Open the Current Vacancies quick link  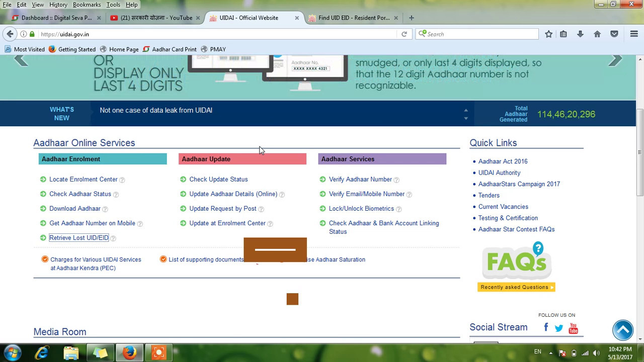503,207
